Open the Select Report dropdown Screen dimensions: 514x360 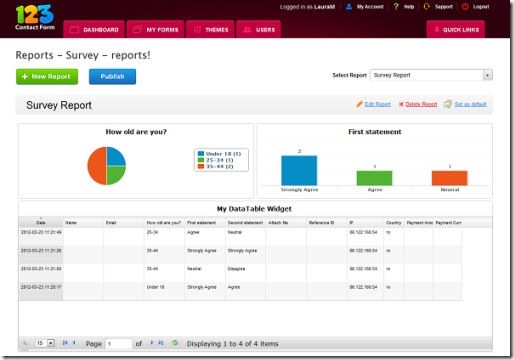[431, 75]
